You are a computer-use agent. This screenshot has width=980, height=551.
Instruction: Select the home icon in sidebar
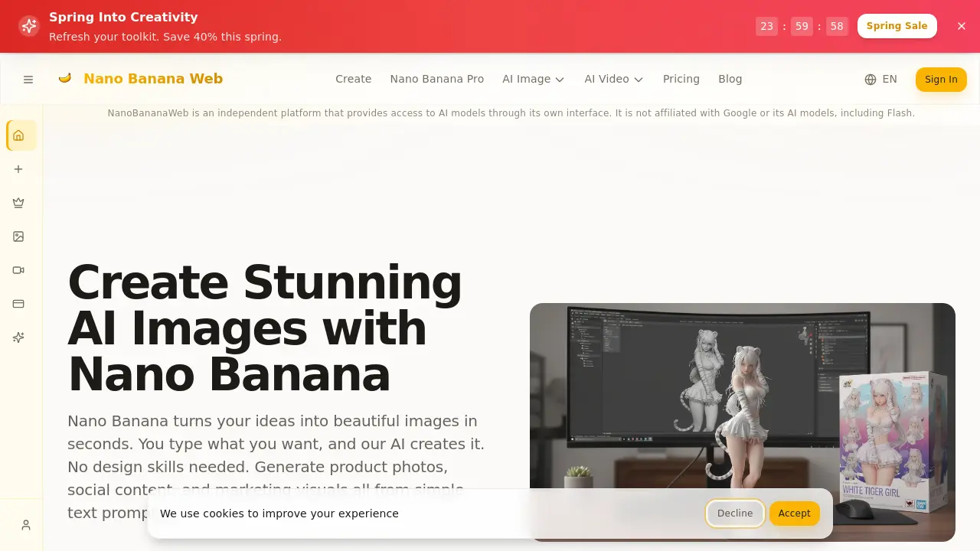coord(18,135)
